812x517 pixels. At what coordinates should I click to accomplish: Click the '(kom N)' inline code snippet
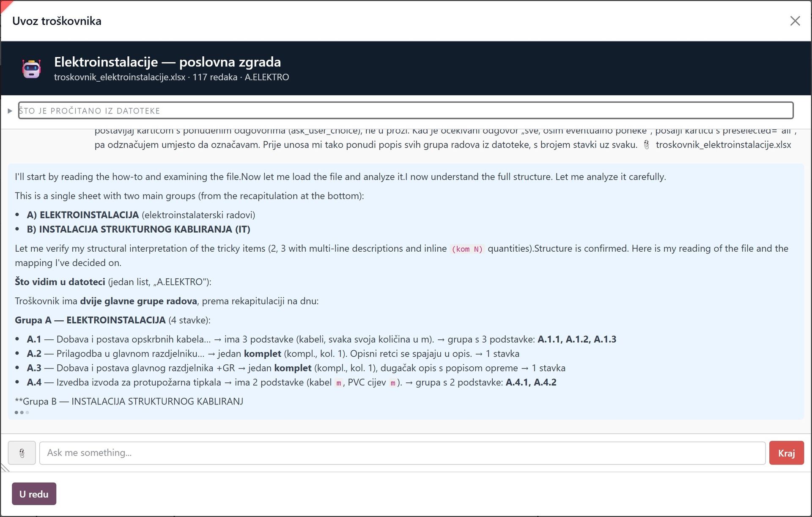(x=467, y=249)
